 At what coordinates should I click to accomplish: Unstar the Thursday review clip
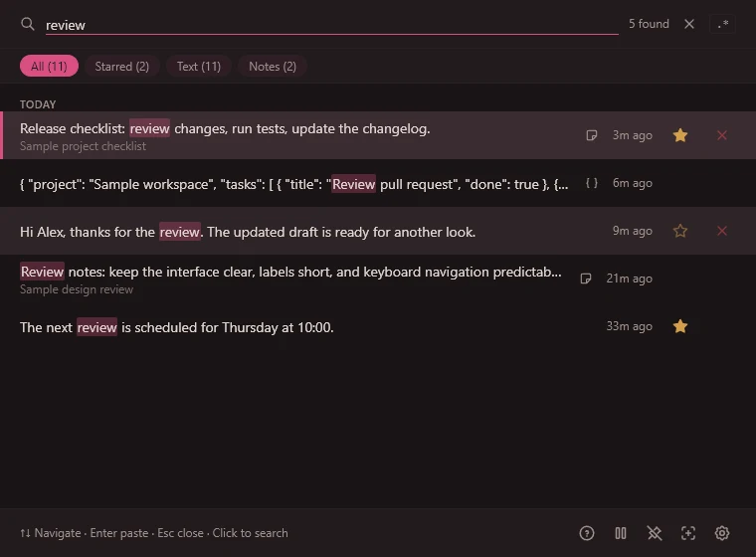679,326
